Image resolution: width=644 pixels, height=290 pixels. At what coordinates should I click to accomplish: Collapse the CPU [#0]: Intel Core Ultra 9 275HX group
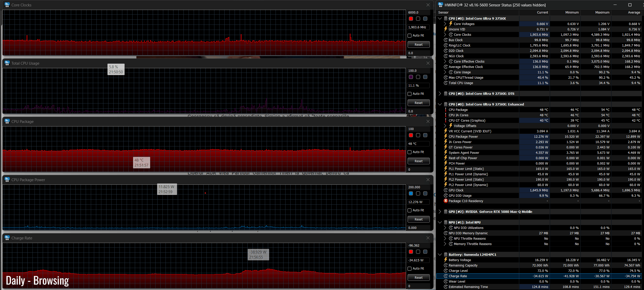point(440,18)
